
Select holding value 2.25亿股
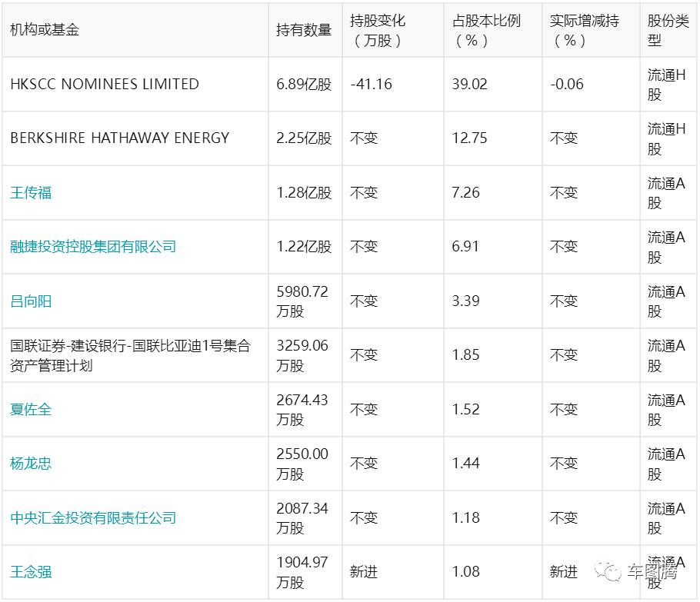(x=304, y=138)
